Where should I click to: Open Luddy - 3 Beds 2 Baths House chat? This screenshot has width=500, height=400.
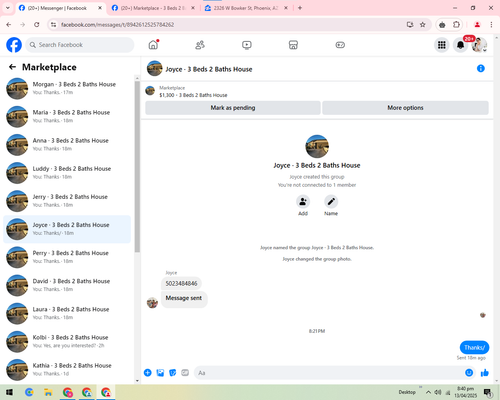(67, 173)
